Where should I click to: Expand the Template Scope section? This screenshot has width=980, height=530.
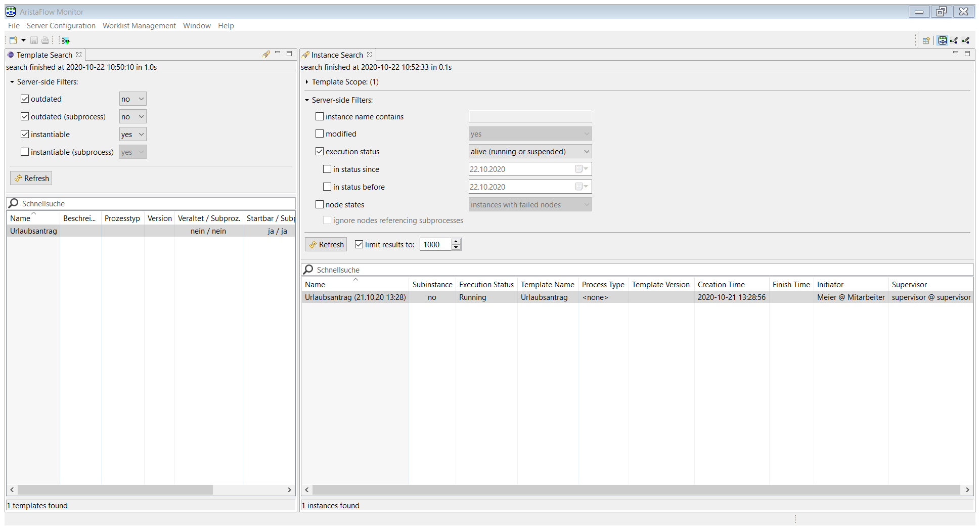point(307,82)
